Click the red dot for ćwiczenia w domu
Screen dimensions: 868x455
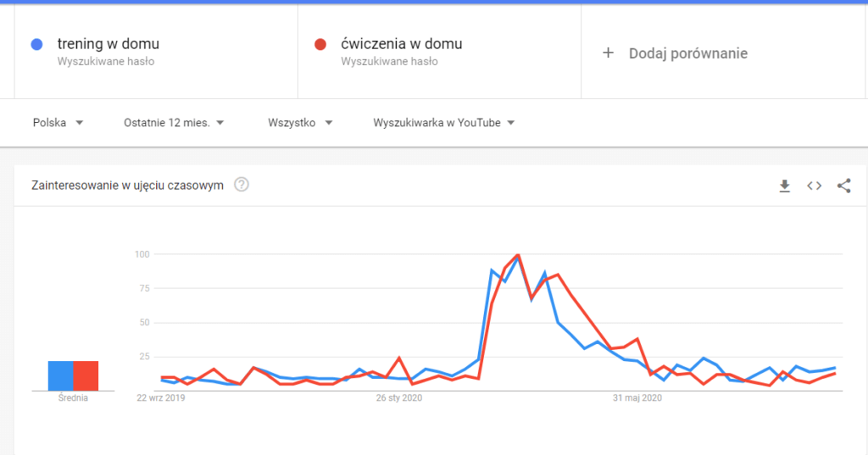(320, 44)
